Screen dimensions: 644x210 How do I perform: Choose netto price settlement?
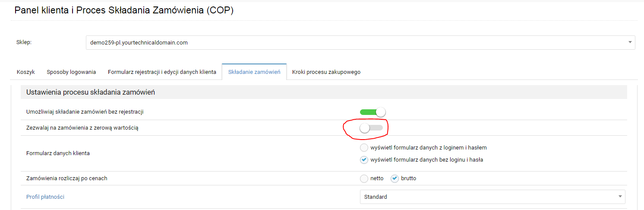[364, 178]
